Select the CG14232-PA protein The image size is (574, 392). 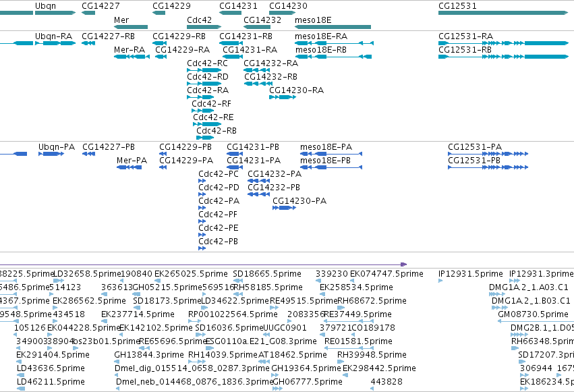[259, 181]
